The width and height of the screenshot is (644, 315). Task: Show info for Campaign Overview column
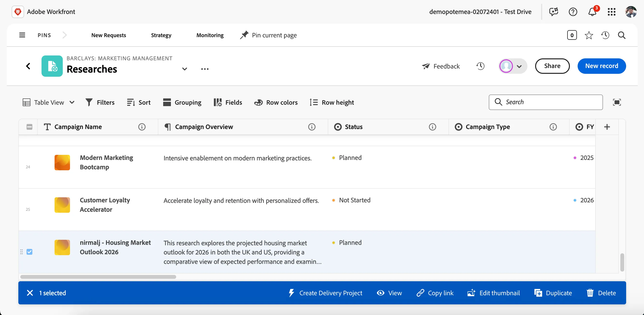point(312,127)
